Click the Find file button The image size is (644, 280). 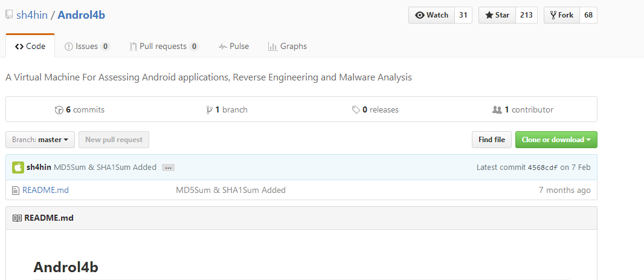click(x=492, y=140)
